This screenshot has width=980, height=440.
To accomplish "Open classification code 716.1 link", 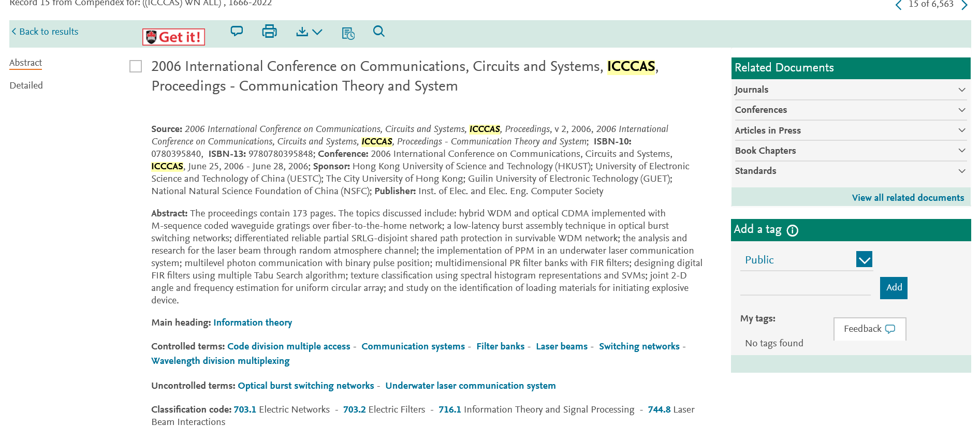I will (450, 409).
